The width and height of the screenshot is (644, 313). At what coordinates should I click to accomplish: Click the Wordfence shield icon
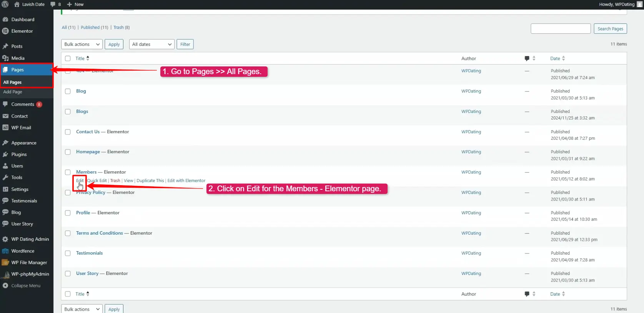(5, 251)
